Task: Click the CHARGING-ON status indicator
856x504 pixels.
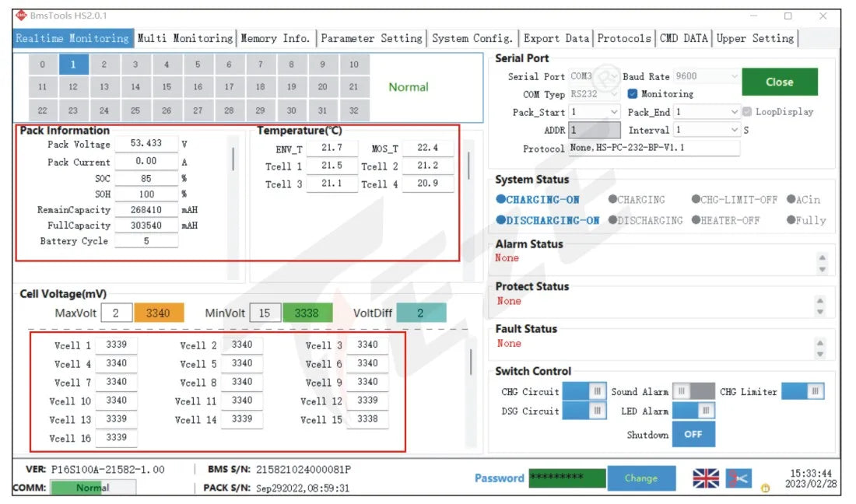Action: [538, 200]
